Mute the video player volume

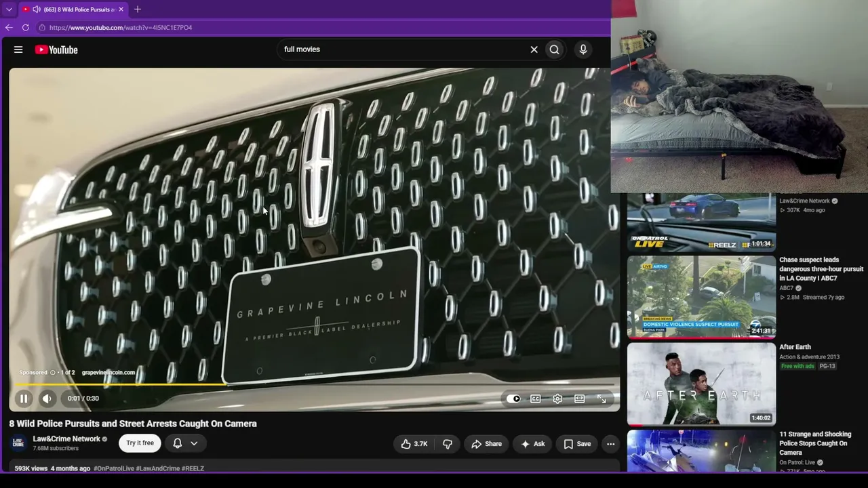point(47,399)
